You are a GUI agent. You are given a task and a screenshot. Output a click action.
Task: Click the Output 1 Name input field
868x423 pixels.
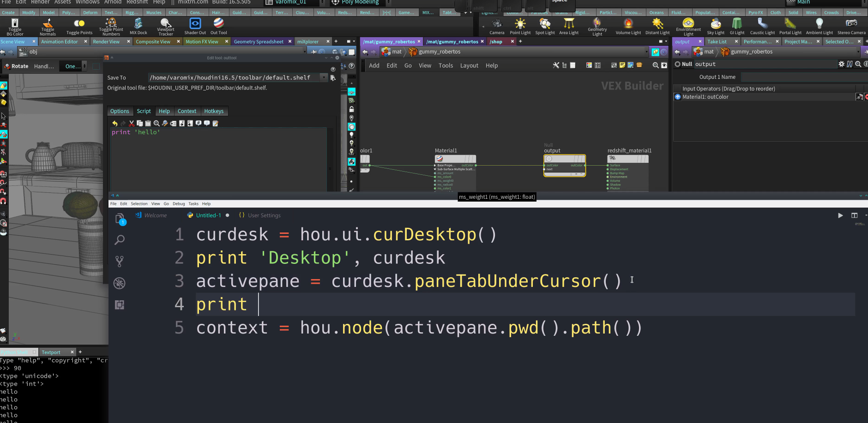pyautogui.click(x=803, y=77)
